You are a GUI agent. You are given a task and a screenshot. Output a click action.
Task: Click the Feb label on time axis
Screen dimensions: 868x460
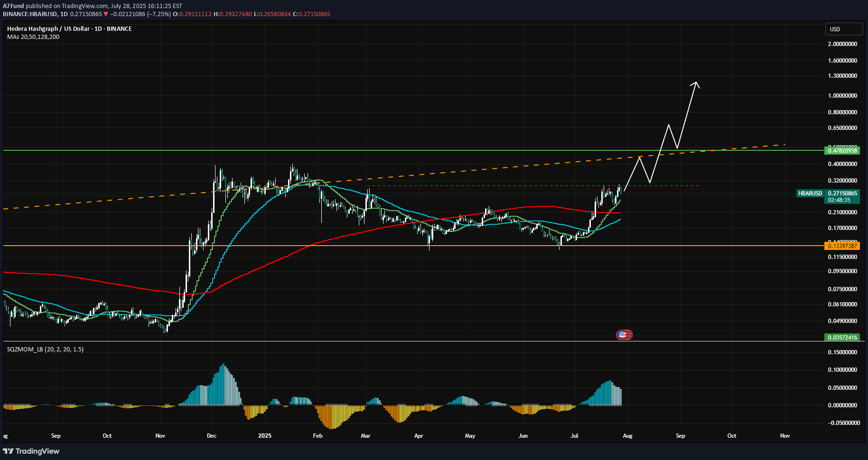[x=317, y=435]
